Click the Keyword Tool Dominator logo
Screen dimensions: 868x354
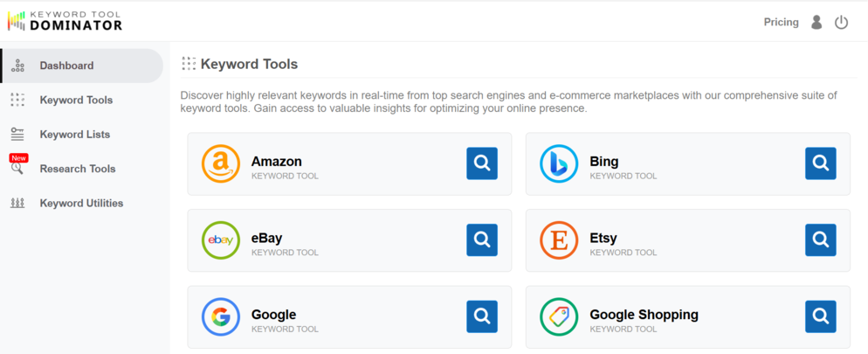tap(65, 21)
